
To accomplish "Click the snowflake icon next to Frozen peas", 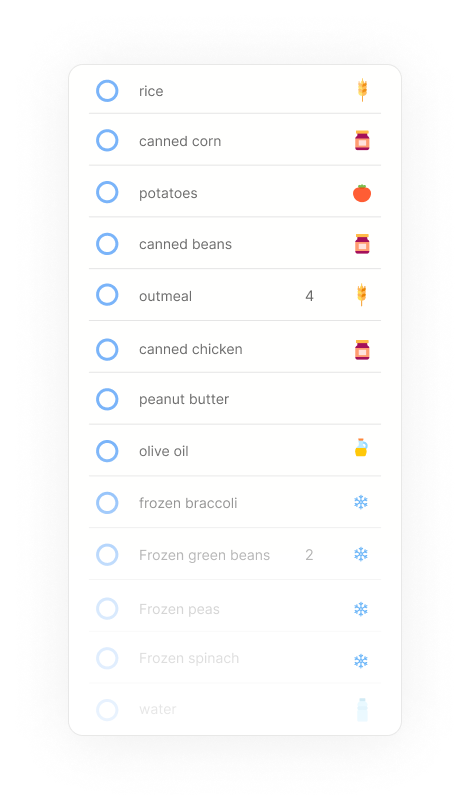I will pyautogui.click(x=361, y=609).
